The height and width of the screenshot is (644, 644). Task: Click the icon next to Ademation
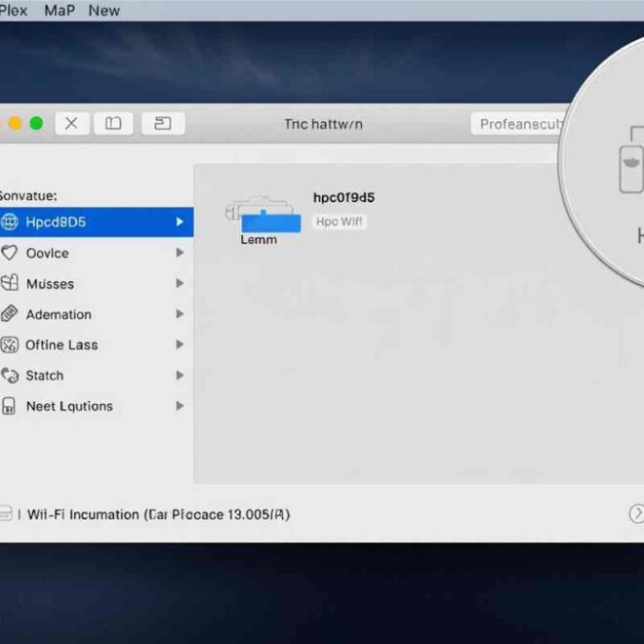click(x=9, y=314)
